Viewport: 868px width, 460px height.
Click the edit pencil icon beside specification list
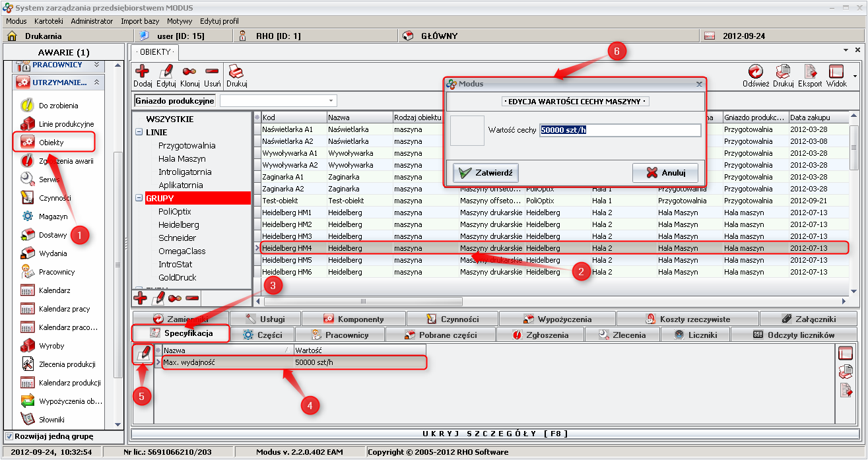143,354
